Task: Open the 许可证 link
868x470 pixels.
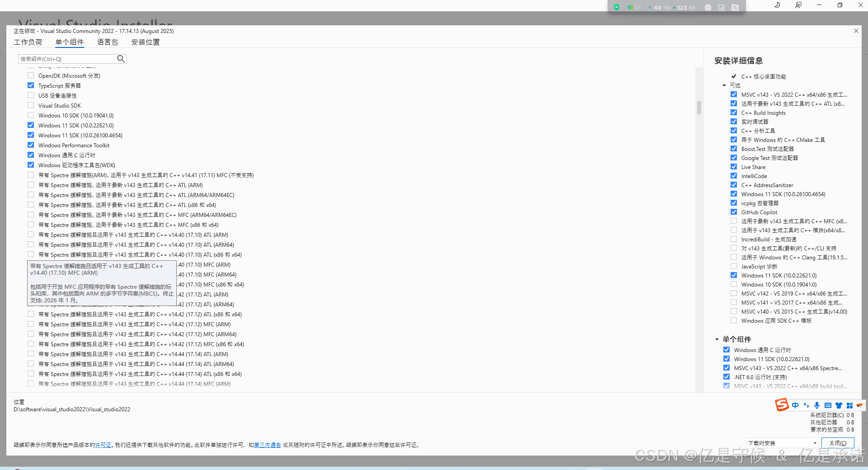Action: [x=103, y=445]
